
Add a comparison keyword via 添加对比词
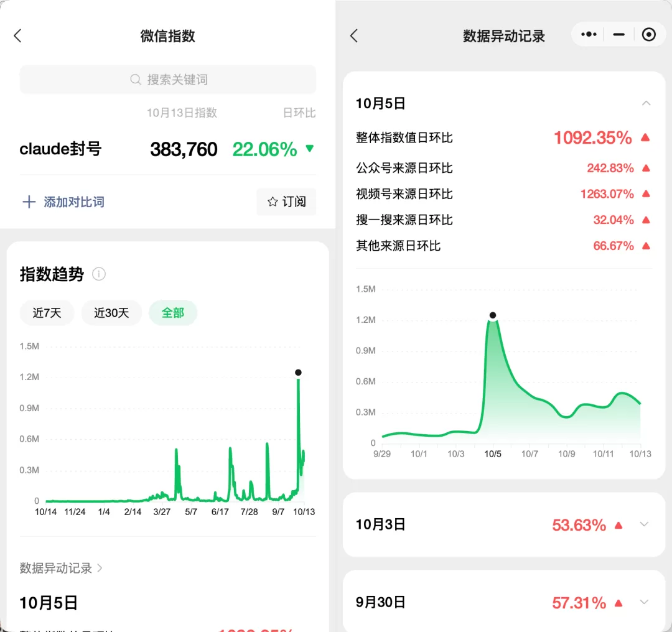63,202
